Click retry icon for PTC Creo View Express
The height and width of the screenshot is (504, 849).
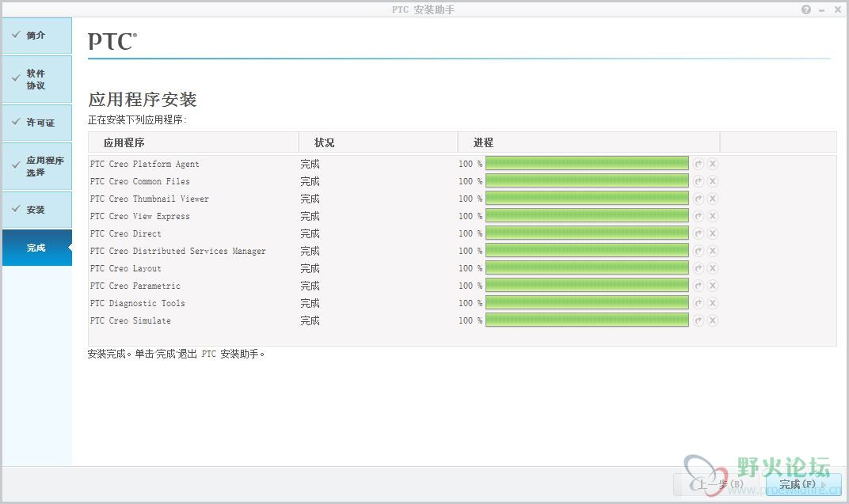click(x=699, y=216)
